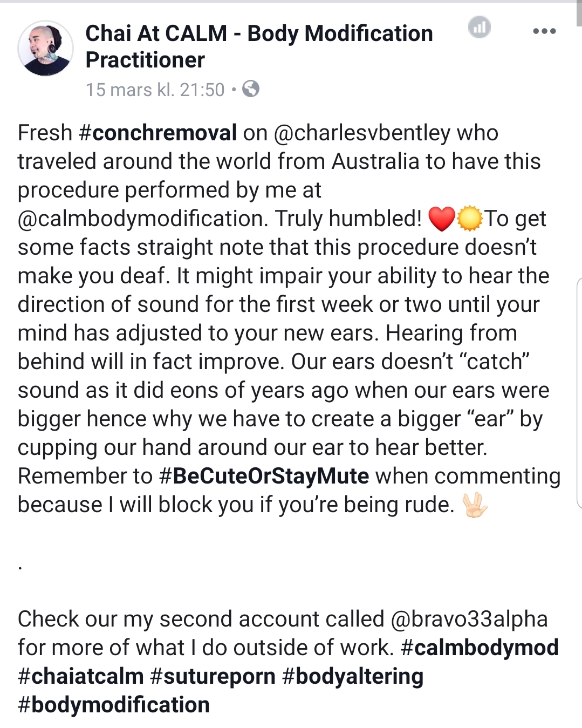Click the globe public-audience icon

coord(251,89)
